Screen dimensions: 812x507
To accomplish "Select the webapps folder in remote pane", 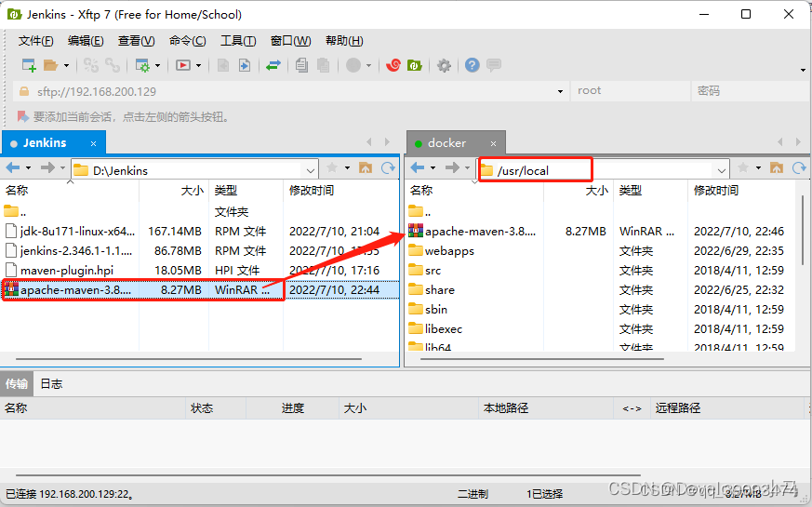I will [601, 251].
